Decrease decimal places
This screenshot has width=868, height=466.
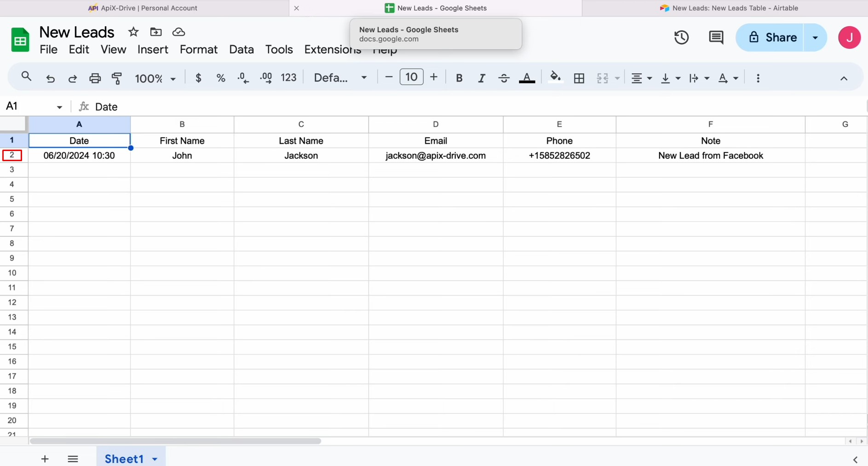click(243, 78)
